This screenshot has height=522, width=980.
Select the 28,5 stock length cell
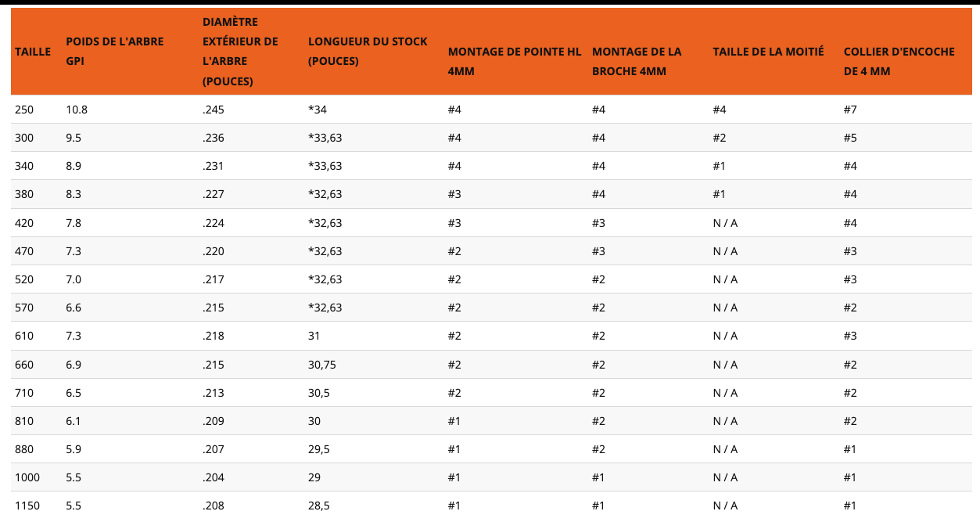pos(319,506)
